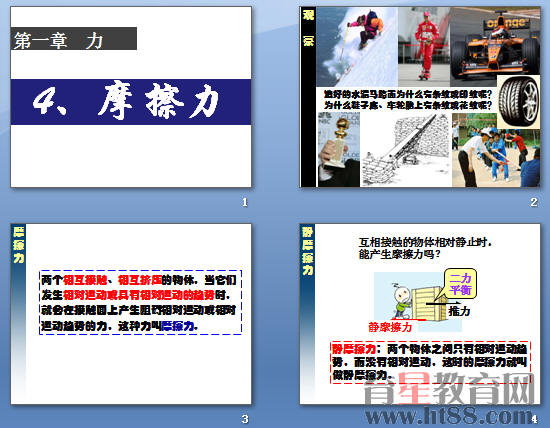Click the 推力 label on slide 4
The image size is (550, 428).
[459, 311]
